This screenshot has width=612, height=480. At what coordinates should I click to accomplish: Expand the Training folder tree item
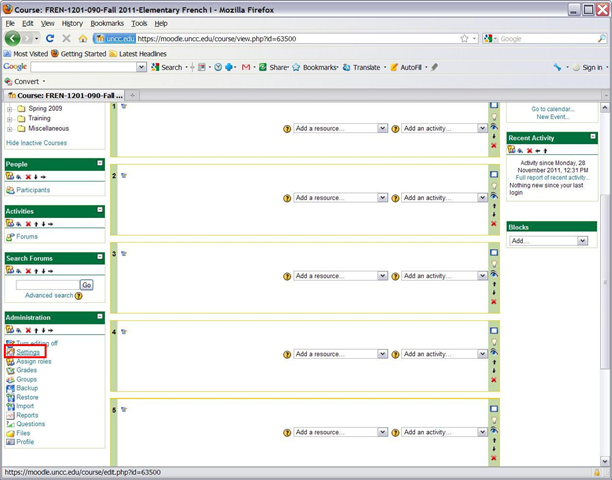coord(10,118)
